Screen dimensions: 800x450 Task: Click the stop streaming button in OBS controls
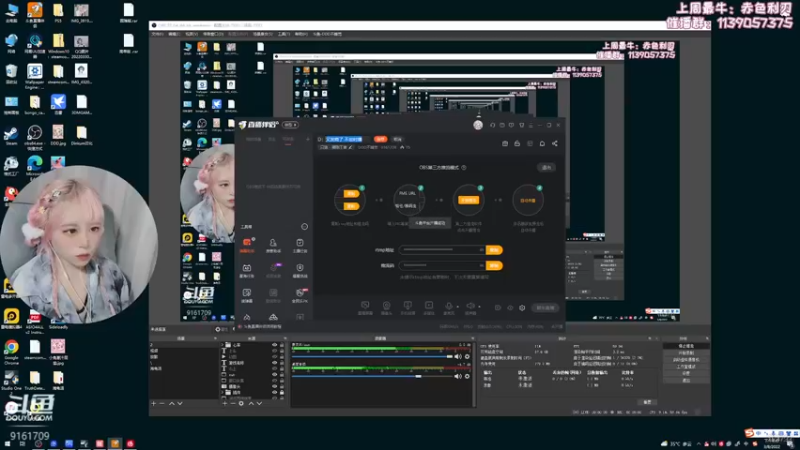pyautogui.click(x=686, y=346)
